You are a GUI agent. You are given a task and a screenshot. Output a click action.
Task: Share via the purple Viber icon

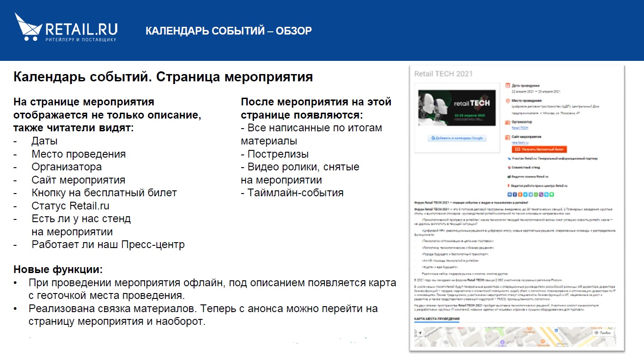541,194
